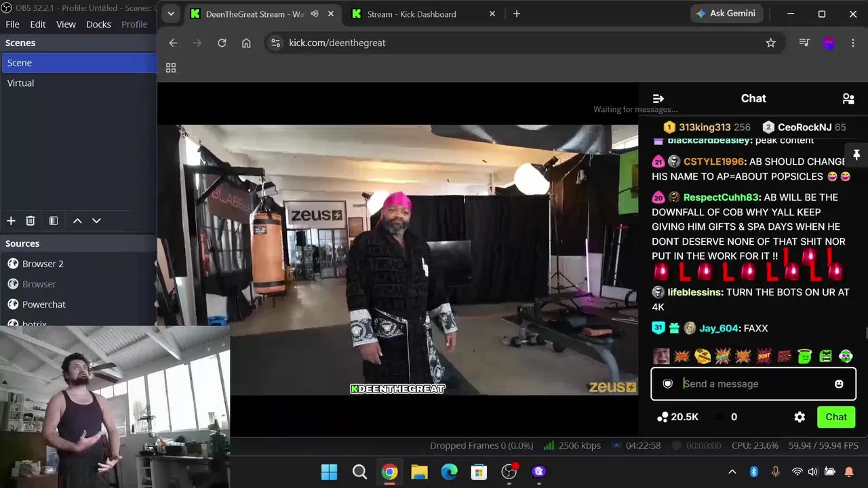
Task: Click the pinned message pin icon in chat
Action: (856, 155)
